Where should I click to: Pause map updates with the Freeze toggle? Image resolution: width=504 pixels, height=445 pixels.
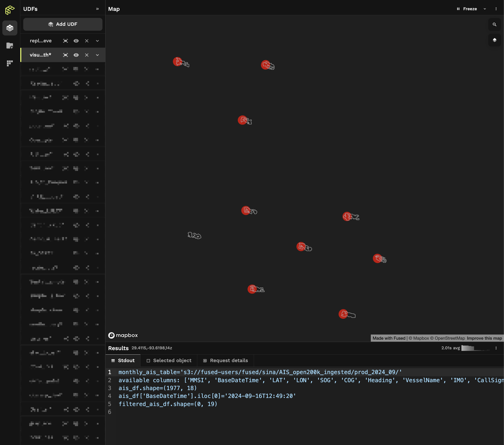click(467, 9)
